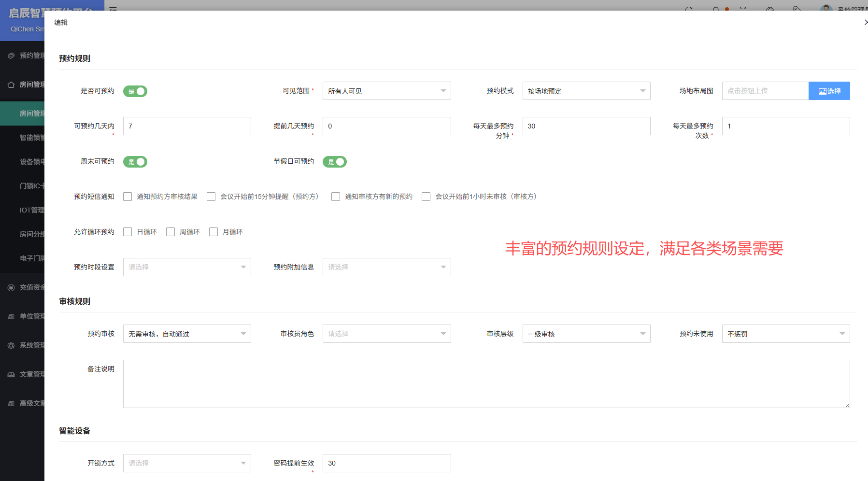Click the 单位管理 sidebar icon
868x481 pixels.
[11, 316]
